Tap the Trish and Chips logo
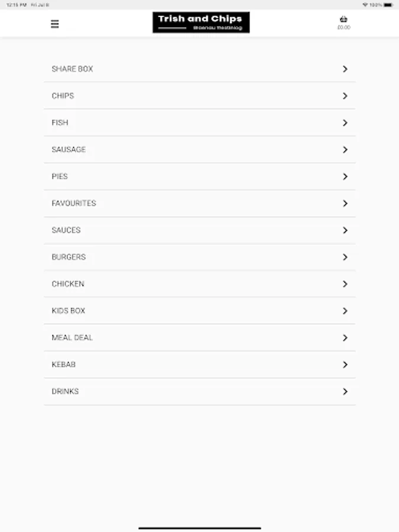Image resolution: width=399 pixels, height=532 pixels. [x=201, y=22]
